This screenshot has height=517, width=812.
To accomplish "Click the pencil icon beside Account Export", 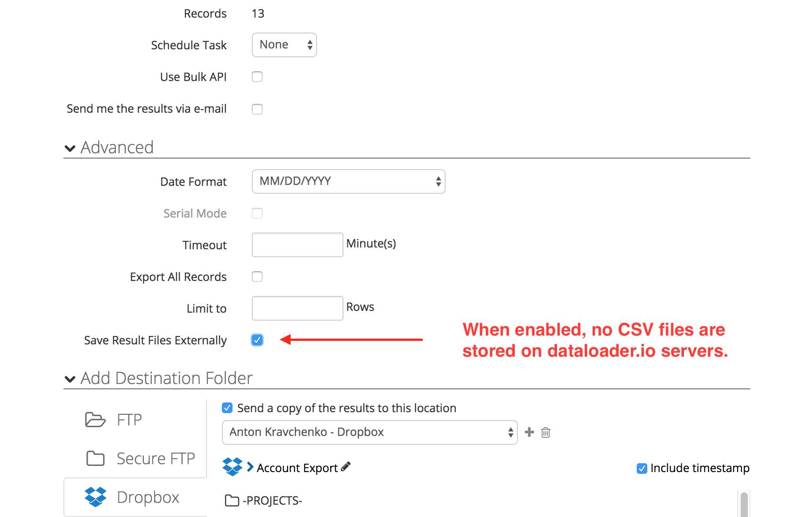I will [346, 467].
